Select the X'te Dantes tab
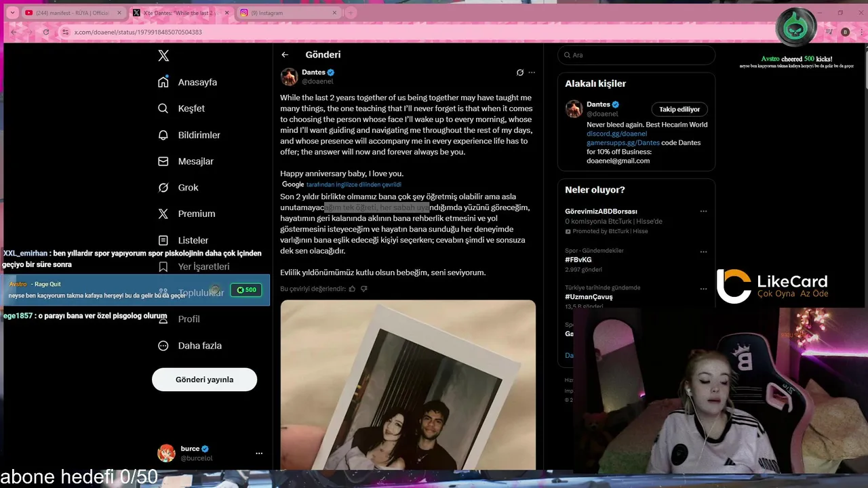The image size is (868, 488). tap(180, 13)
